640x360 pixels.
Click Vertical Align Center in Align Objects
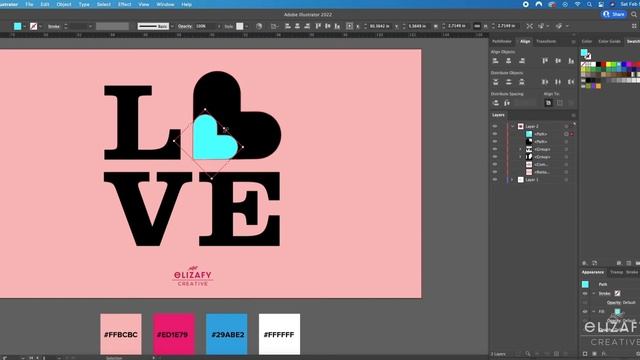click(558, 61)
